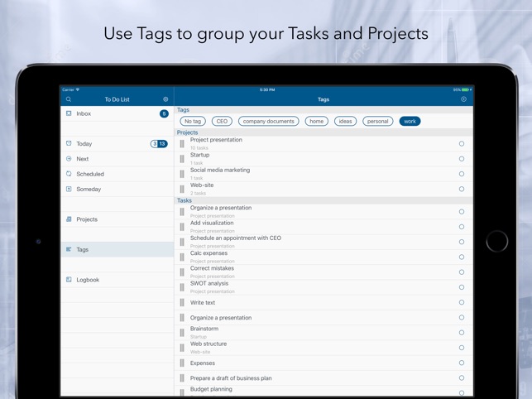Grab the handle icon beside Web-site project
The image size is (532, 399).
click(182, 189)
